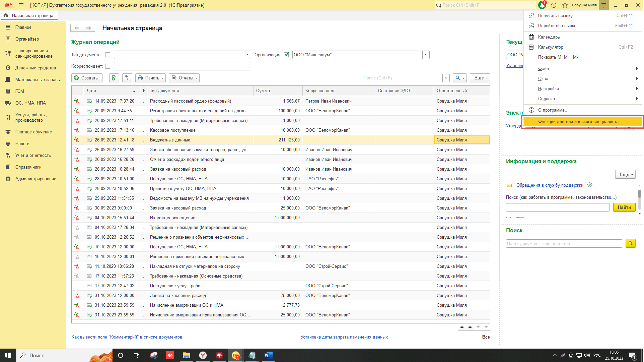This screenshot has width=644, height=362.
Task: Click the Органайзер sidebar icon
Action: click(x=8, y=39)
